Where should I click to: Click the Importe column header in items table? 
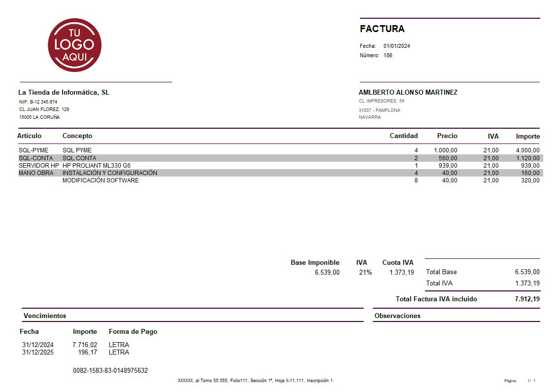[x=527, y=136]
